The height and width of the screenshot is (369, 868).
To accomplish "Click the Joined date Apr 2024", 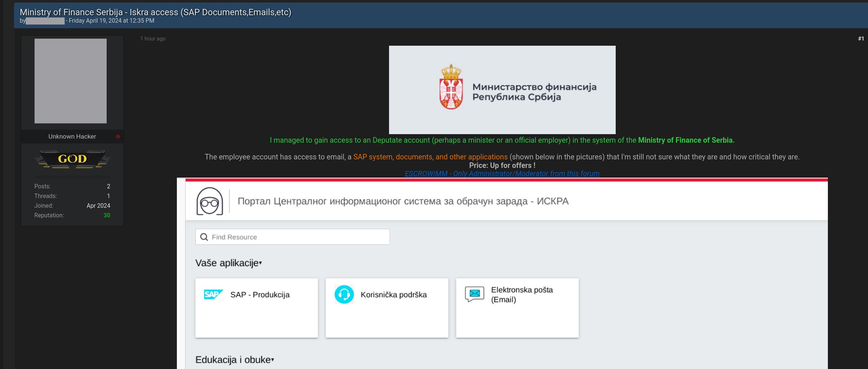I will coord(98,206).
